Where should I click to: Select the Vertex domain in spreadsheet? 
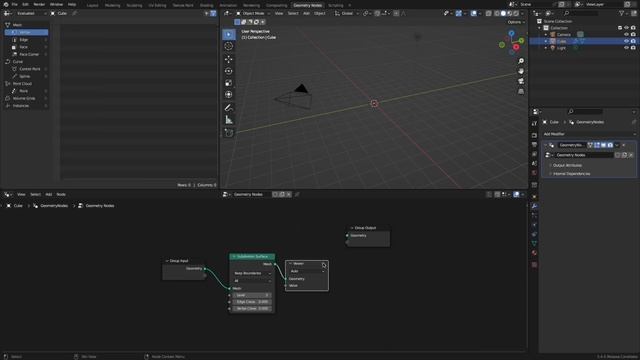[x=27, y=32]
